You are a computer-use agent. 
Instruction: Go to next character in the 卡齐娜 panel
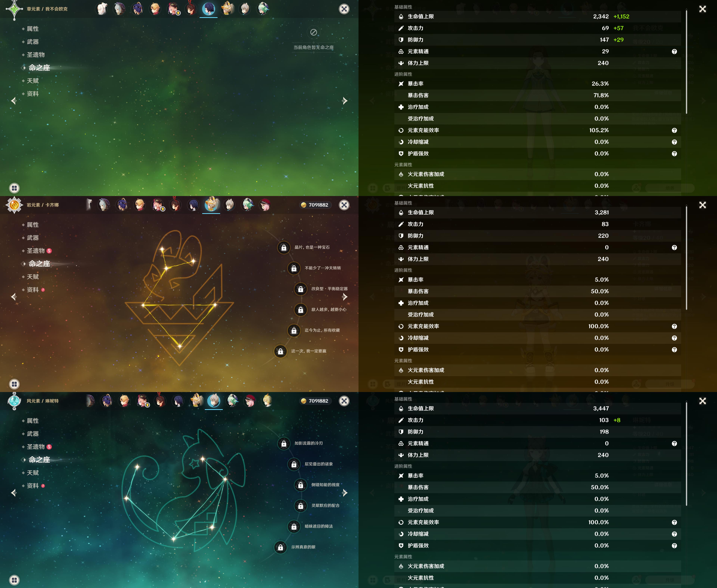click(x=345, y=297)
